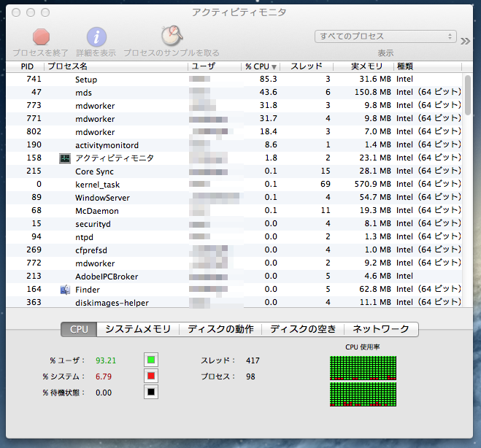Select mdworker row with PID 772
The image size is (481, 448).
click(x=234, y=263)
